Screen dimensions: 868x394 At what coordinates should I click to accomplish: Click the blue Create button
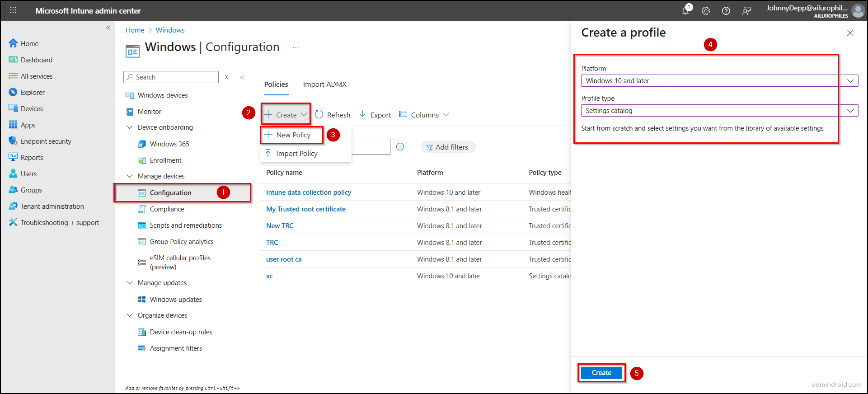pyautogui.click(x=601, y=373)
